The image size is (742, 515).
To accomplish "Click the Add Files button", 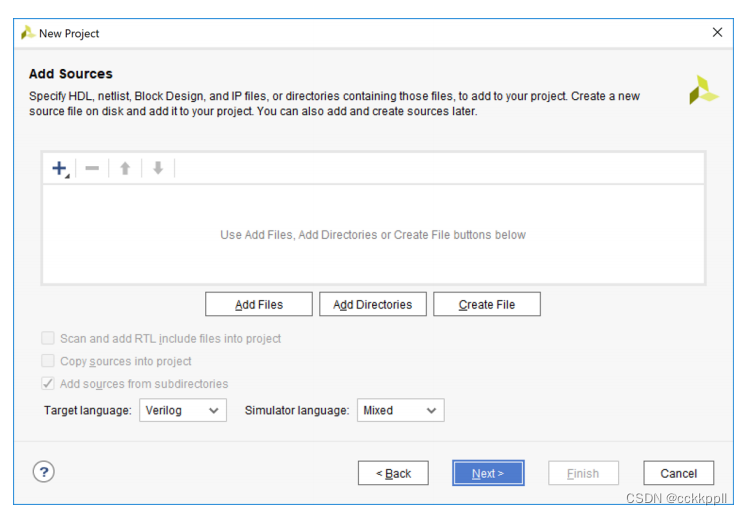I will pos(259,304).
